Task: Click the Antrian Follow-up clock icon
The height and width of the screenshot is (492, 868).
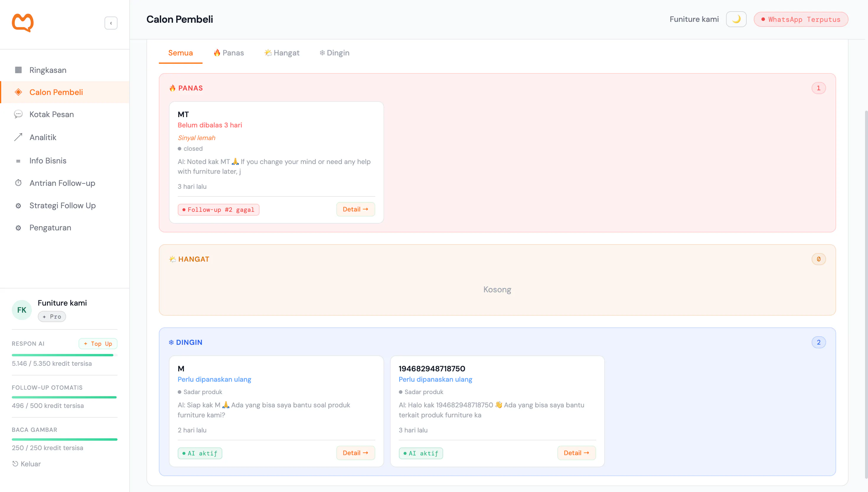Action: click(18, 183)
